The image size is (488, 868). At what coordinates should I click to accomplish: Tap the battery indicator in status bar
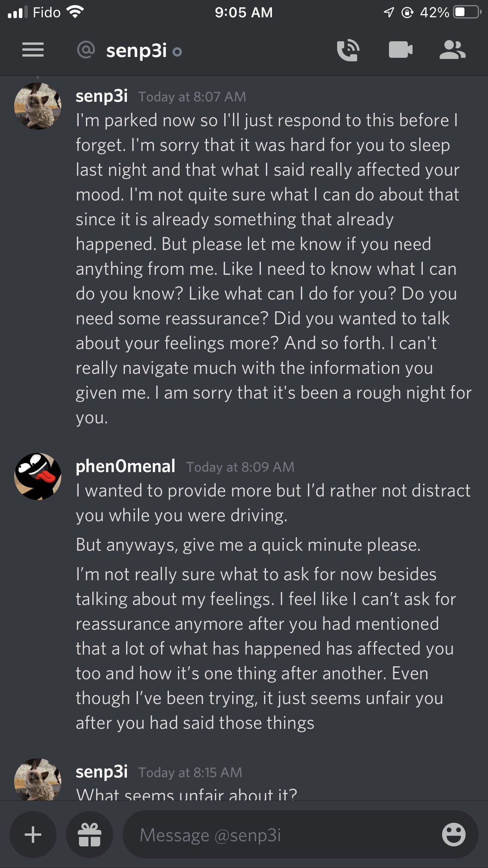(x=466, y=13)
